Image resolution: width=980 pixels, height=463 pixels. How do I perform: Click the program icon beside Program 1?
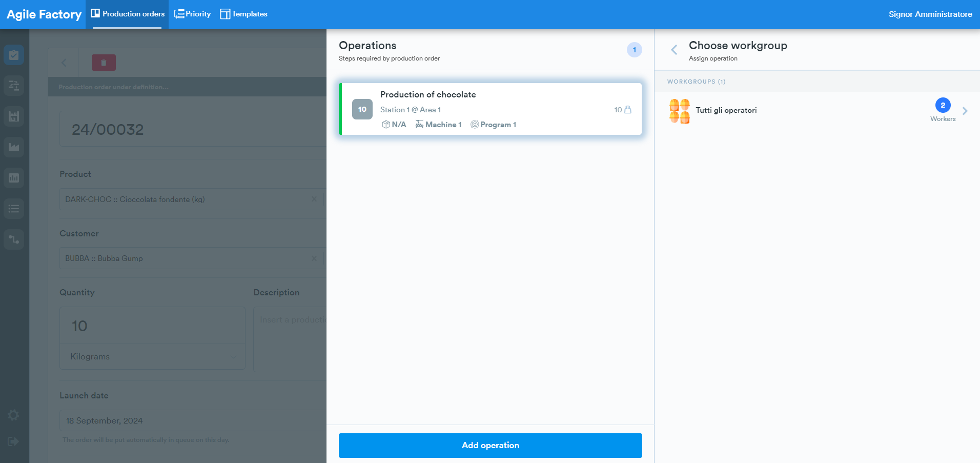click(x=475, y=125)
